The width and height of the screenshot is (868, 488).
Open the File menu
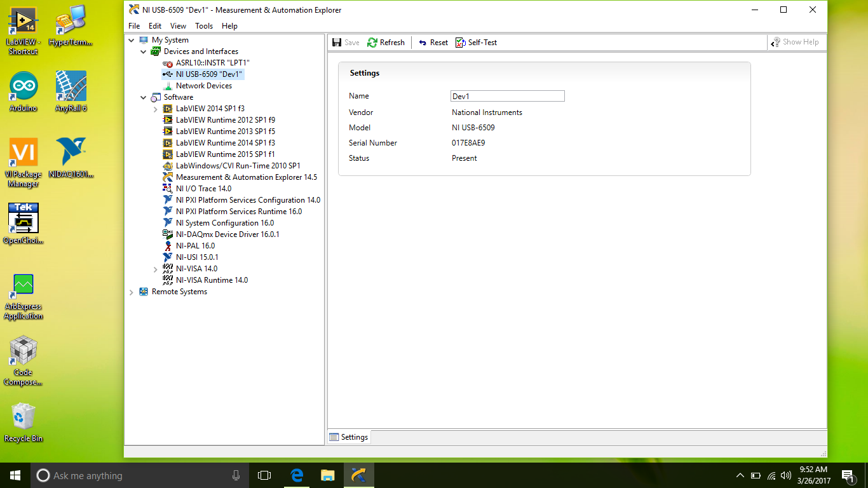[134, 26]
